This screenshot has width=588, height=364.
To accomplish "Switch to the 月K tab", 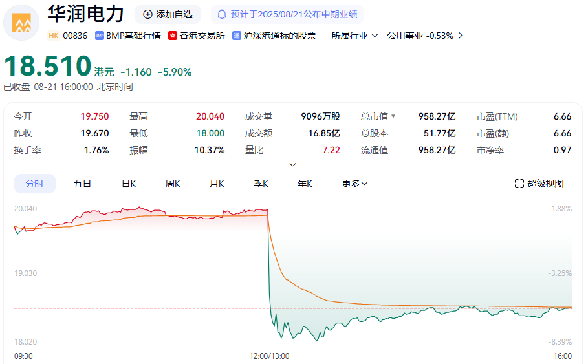I will pos(216,184).
